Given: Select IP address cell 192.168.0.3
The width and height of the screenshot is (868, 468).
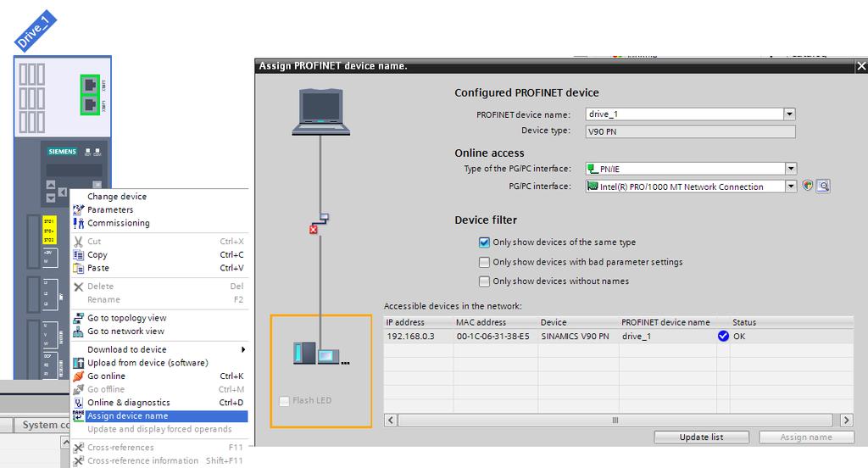Looking at the screenshot, I should click(x=419, y=337).
